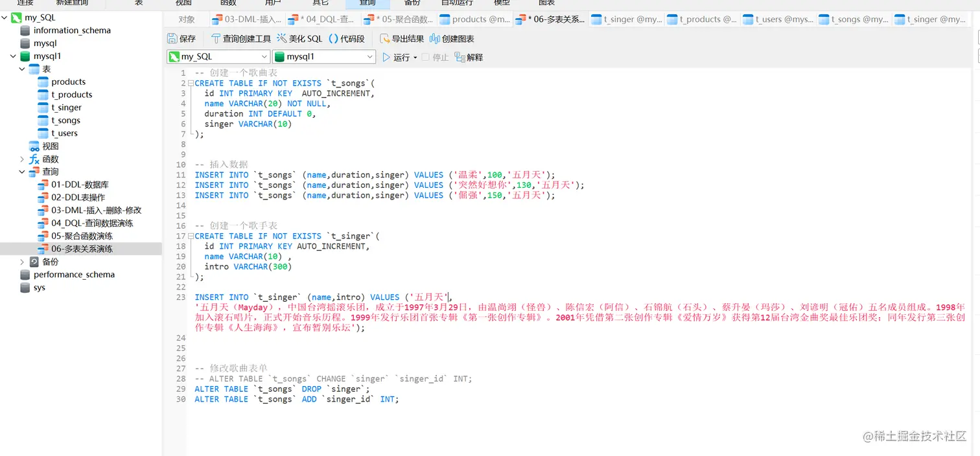The width and height of the screenshot is (980, 456).
Task: Click the line 11 INSERT '温柔' statement
Action: [x=375, y=175]
